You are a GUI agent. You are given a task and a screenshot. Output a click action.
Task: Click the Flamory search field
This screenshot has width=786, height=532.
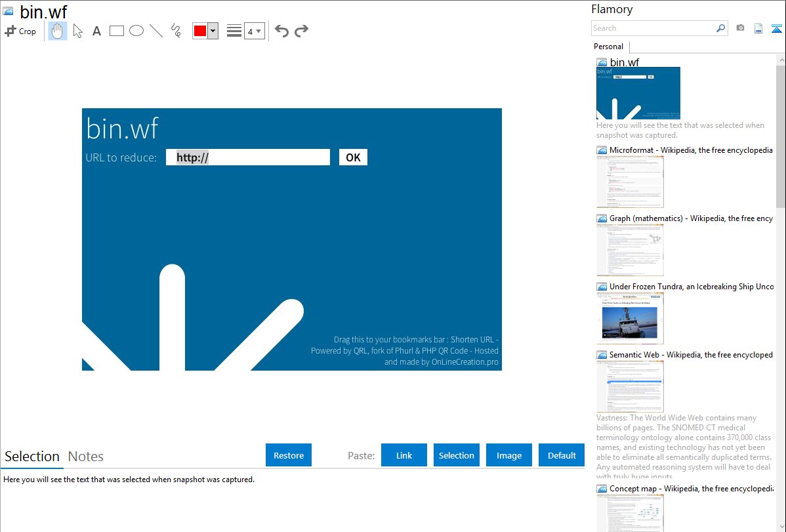click(x=653, y=28)
